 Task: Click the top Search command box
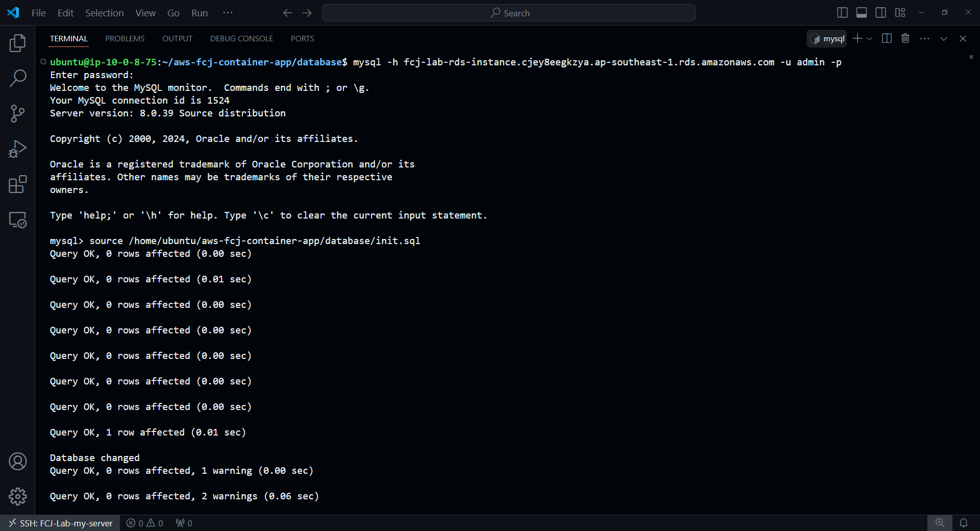[509, 13]
